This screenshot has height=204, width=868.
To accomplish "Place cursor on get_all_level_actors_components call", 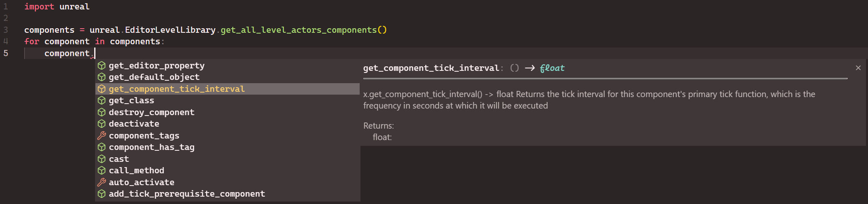I will point(299,30).
